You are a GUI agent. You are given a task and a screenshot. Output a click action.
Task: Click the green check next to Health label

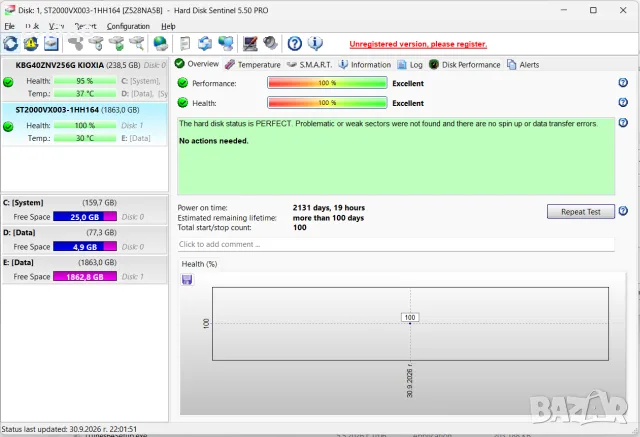(182, 102)
